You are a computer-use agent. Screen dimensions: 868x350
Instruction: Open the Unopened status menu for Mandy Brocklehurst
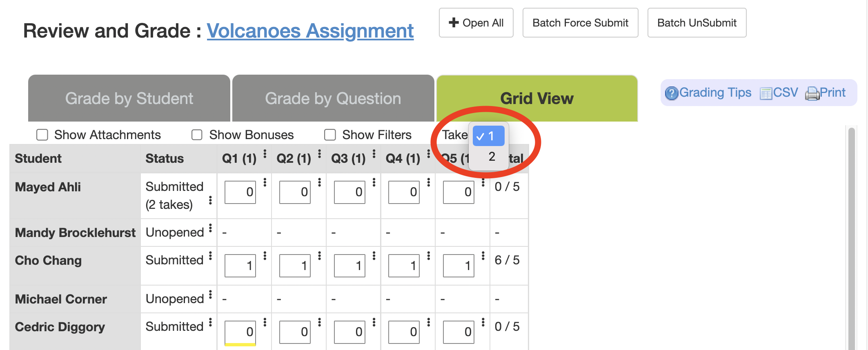click(210, 228)
